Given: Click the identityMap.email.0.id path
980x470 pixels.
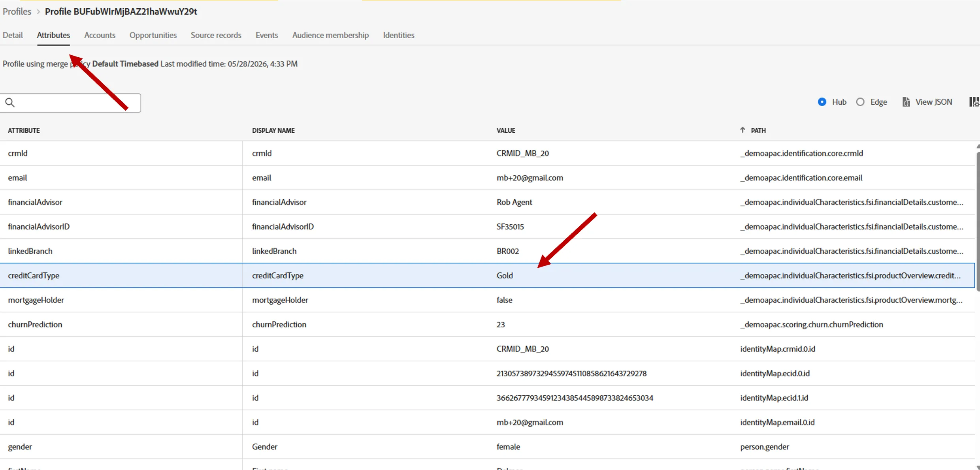Looking at the screenshot, I should tap(777, 423).
